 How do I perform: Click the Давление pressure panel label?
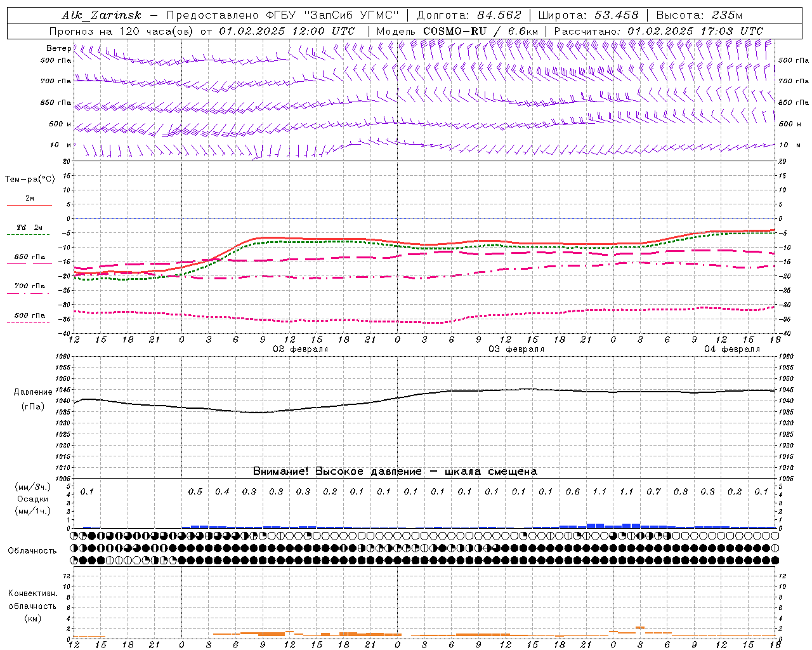(x=33, y=392)
